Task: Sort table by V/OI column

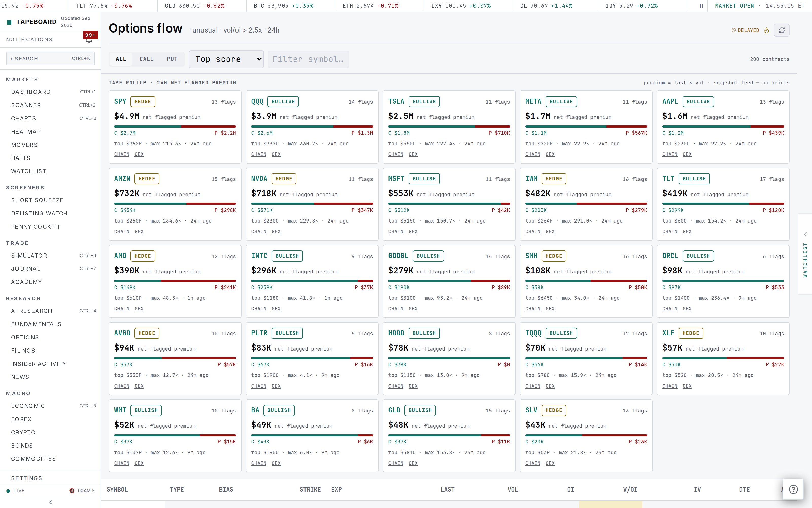Action: coord(630,489)
